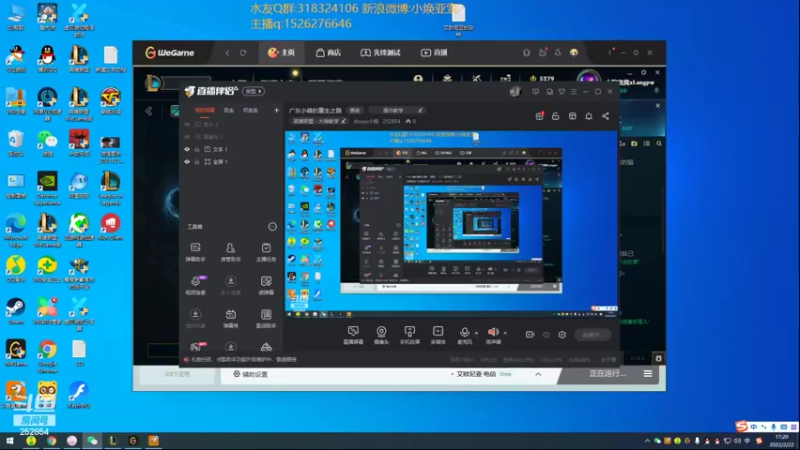The image size is (800, 450).
Task: Click the user avatar in streaming companion title bar
Action: [x=515, y=91]
